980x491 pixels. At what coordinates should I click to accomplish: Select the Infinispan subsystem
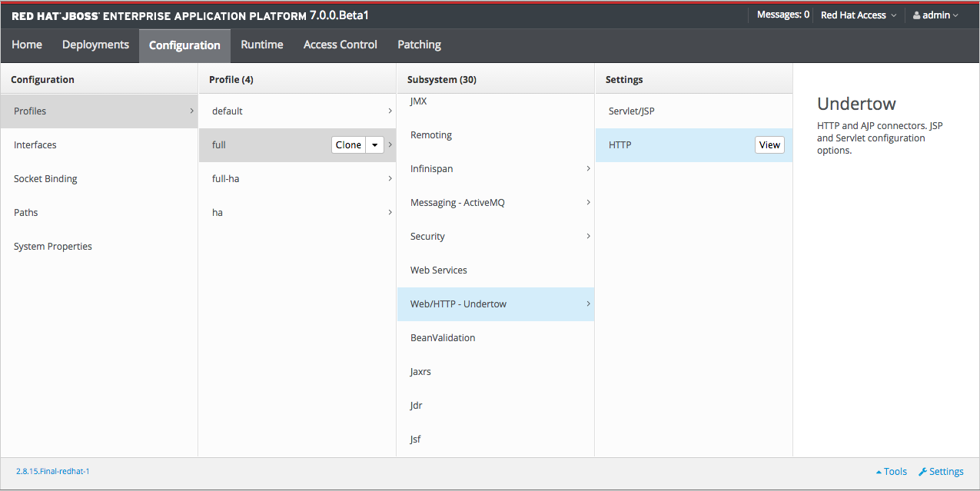[x=496, y=169]
